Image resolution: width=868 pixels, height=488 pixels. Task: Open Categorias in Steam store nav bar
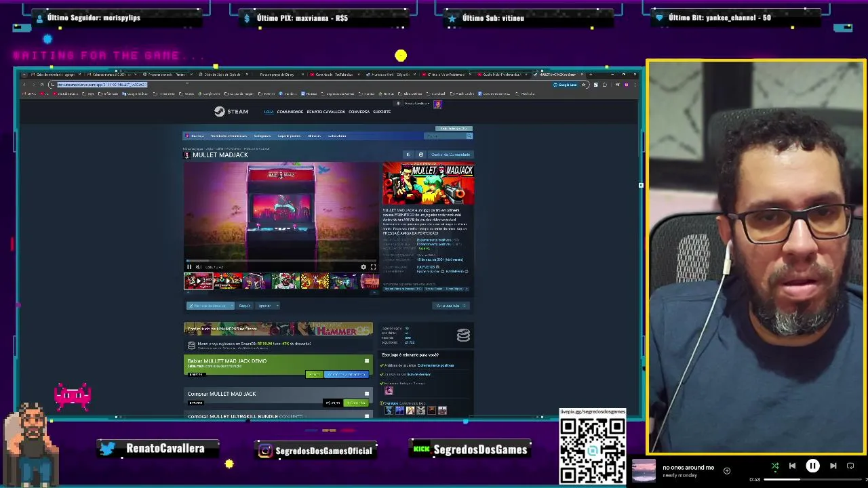click(262, 136)
